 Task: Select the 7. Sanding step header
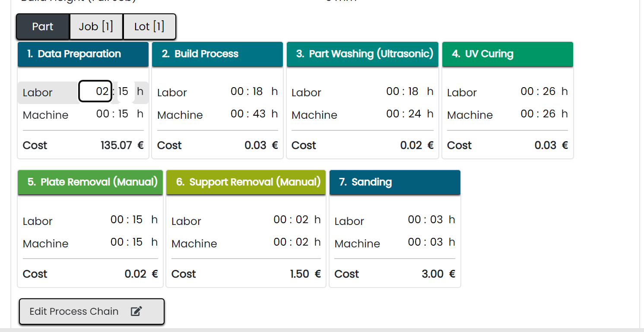(x=395, y=182)
